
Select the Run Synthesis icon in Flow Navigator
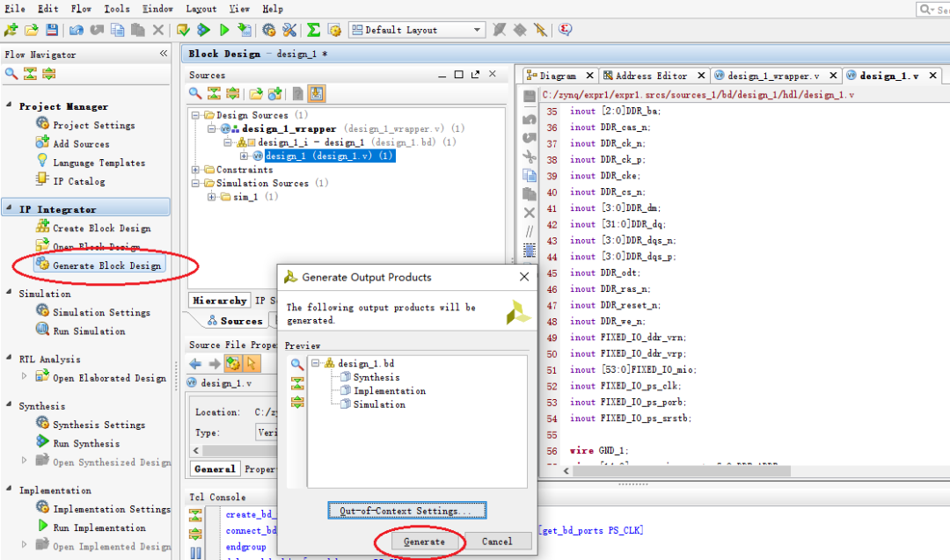pos(42,443)
